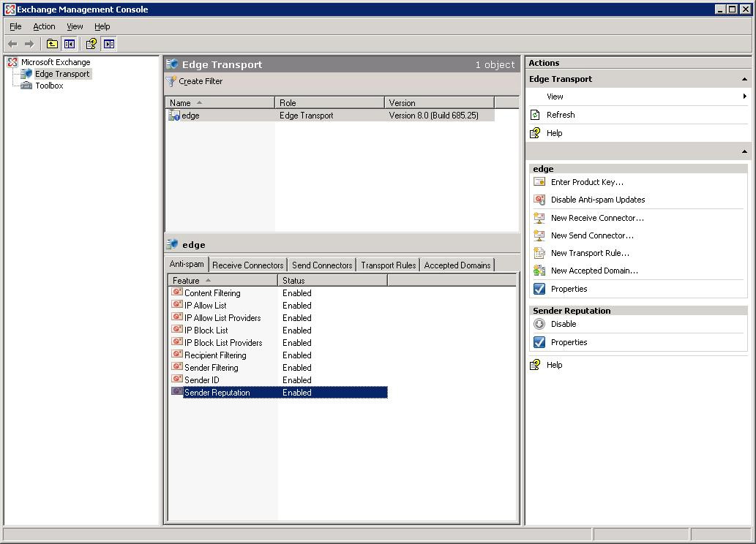This screenshot has height=544, width=756.
Task: Collapse the Edge Transport actions section
Action: click(744, 78)
